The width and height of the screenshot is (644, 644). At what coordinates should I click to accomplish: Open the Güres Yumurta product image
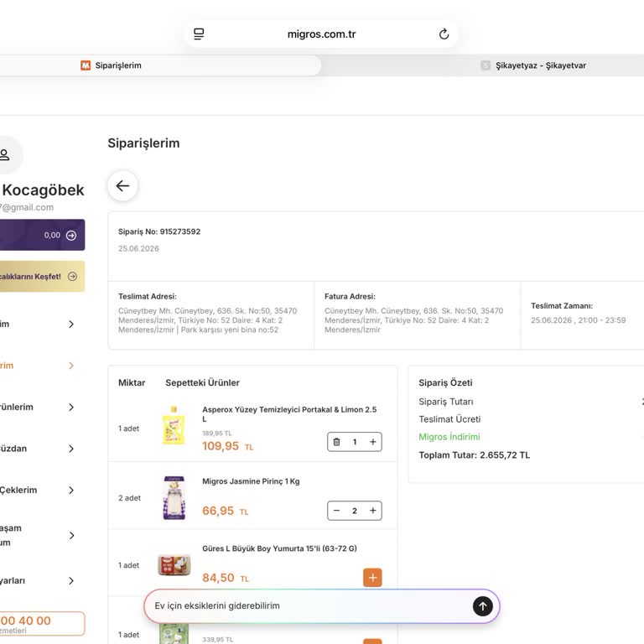pyautogui.click(x=174, y=564)
